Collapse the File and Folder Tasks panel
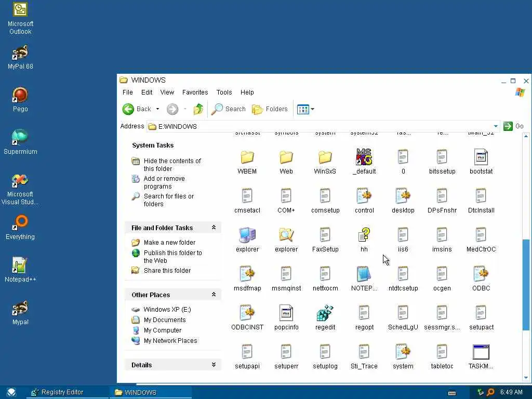Image resolution: width=532 pixels, height=399 pixels. point(214,228)
